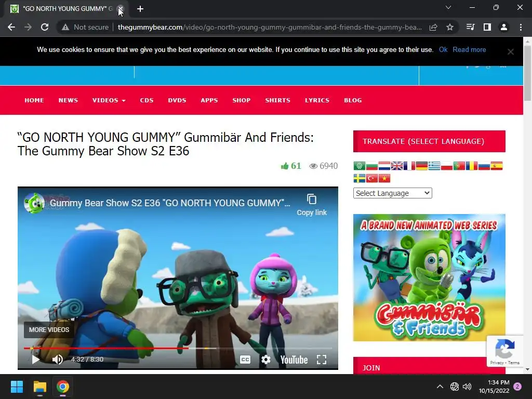This screenshot has width=532, height=399.
Task: Show hidden system tray icons
Action: (x=440, y=387)
